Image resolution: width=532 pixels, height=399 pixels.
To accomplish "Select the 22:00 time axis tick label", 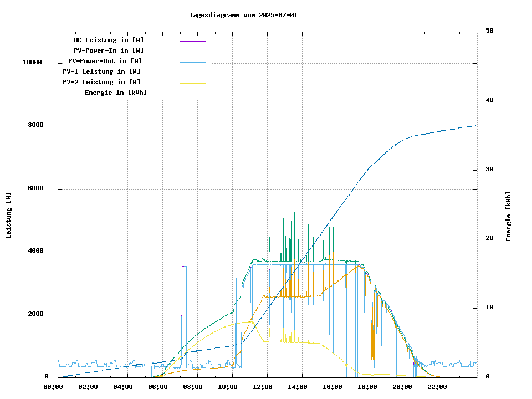I will [437, 387].
